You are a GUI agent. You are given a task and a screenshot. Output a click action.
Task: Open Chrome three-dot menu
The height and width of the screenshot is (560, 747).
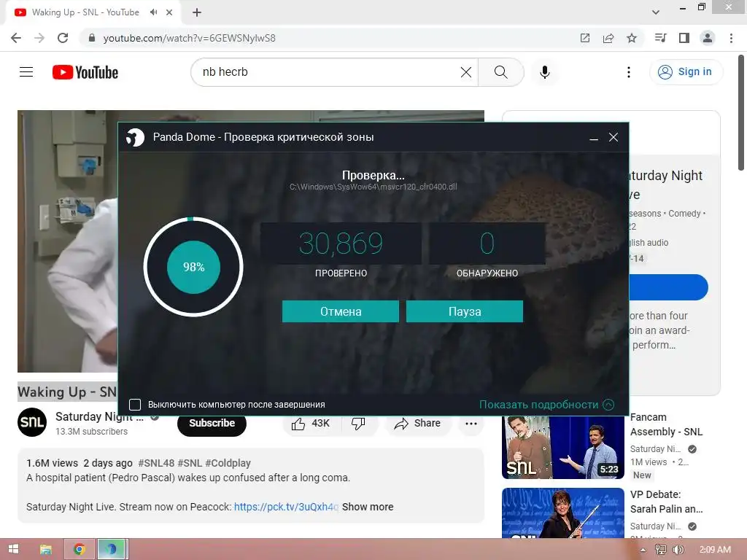731,38
